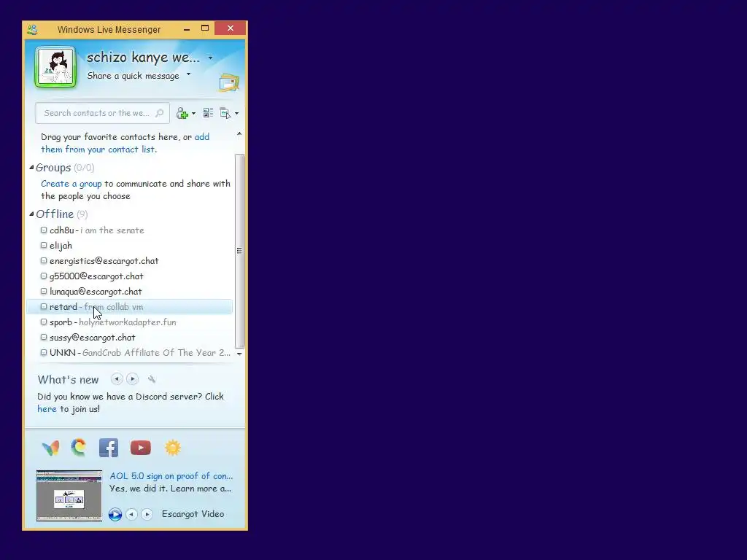747x560 pixels.
Task: Click contact list scrollbar up arrow
Action: (239, 134)
